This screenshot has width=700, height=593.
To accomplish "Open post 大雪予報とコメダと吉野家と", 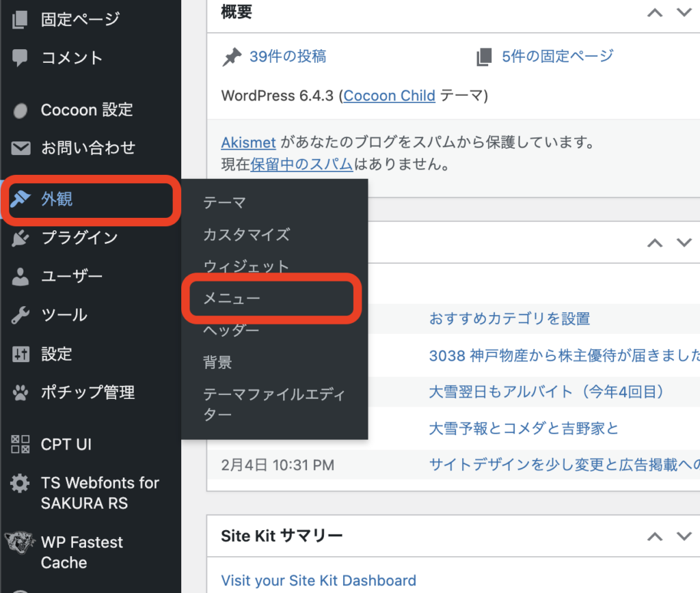I will 524,429.
